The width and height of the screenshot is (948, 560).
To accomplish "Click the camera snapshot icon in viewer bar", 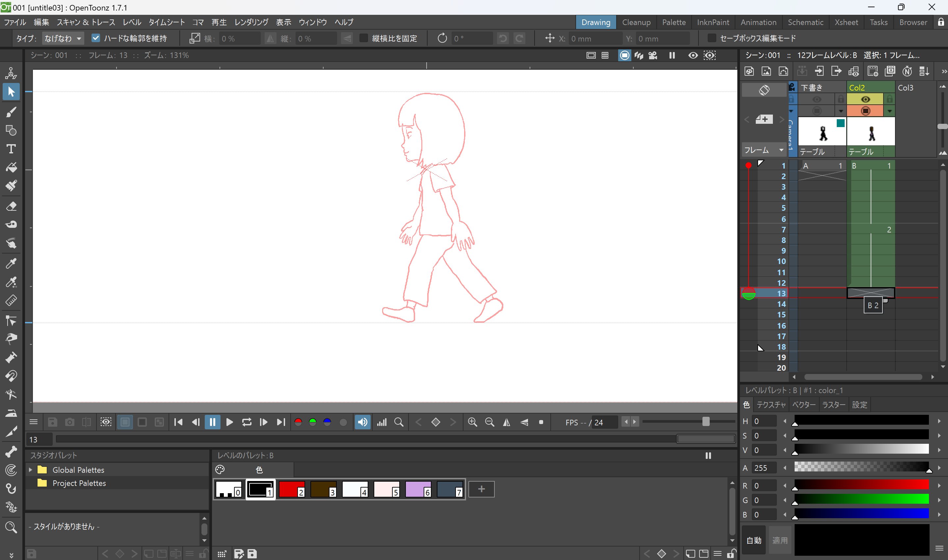I will click(69, 422).
